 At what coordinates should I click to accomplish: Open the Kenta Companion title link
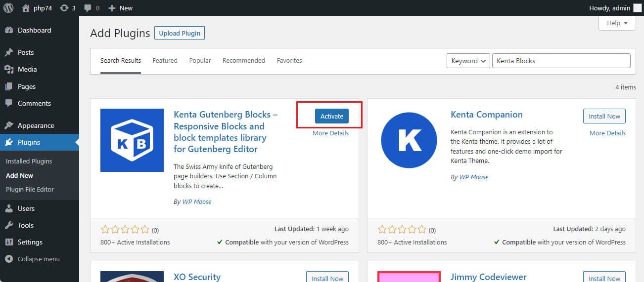pyautogui.click(x=487, y=115)
